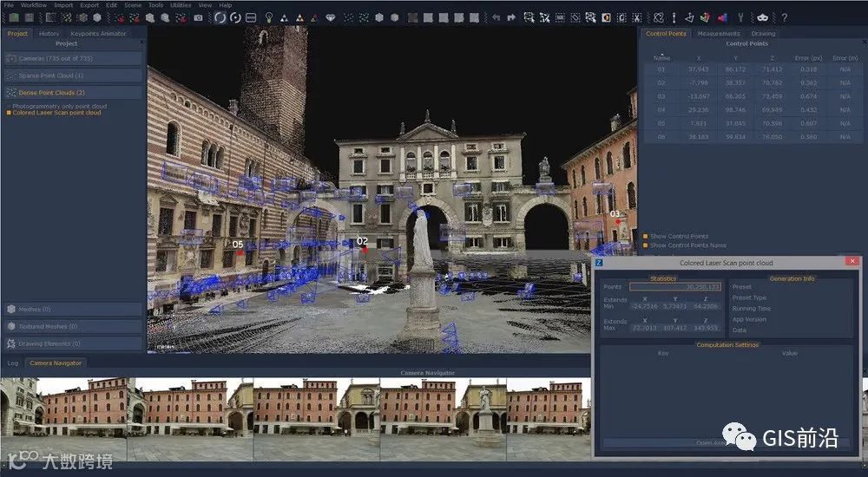Click the camera snapshot icon in toolbar
The height and width of the screenshot is (477, 868).
point(198,17)
